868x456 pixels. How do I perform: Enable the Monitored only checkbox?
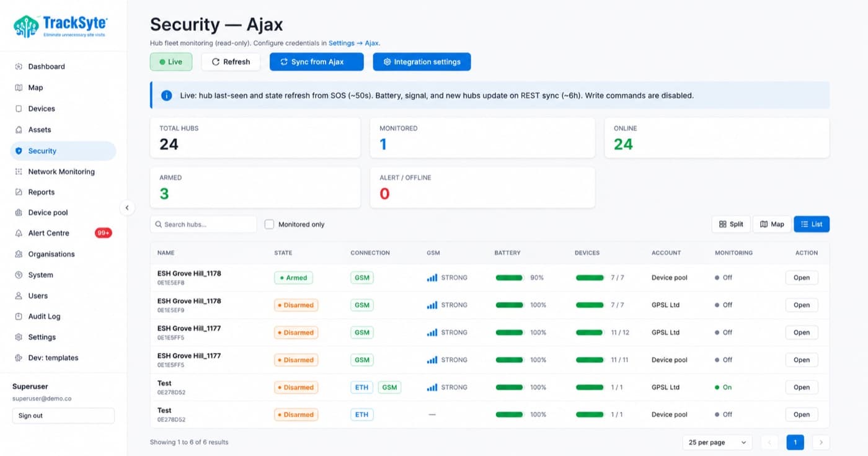click(x=269, y=225)
